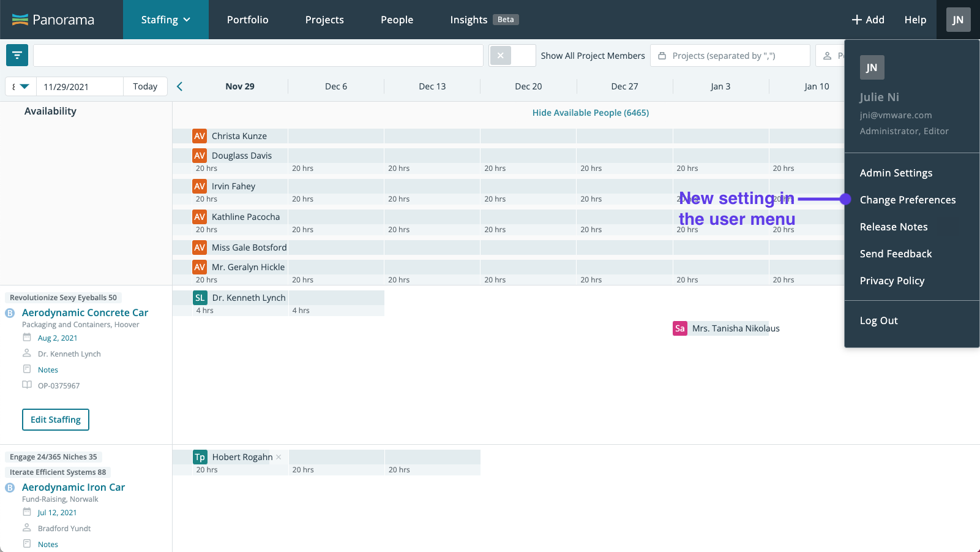Click Iterate Efficient Systems 88 tag
Viewport: 980px width, 552px height.
58,472
